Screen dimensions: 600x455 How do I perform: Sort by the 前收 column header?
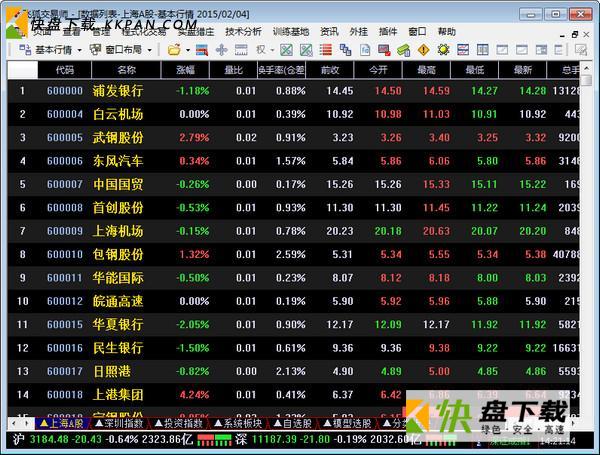point(330,70)
